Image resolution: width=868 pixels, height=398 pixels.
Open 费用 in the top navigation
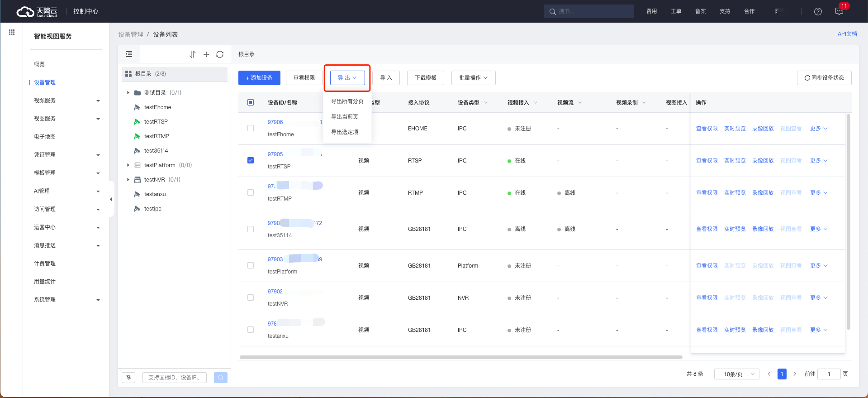[652, 11]
